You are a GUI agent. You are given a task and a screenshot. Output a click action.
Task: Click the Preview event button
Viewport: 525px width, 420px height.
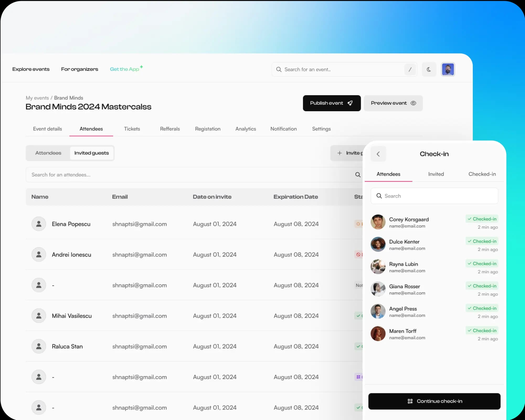[x=393, y=103]
